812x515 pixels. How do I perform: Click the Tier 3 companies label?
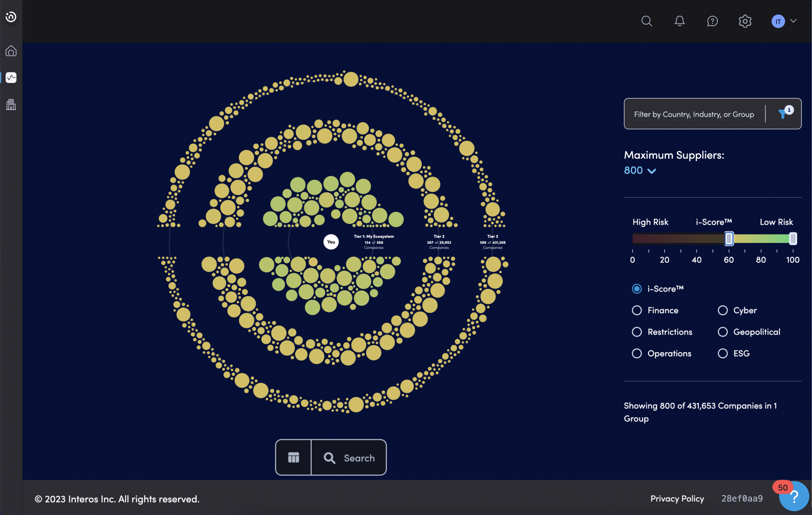(492, 242)
